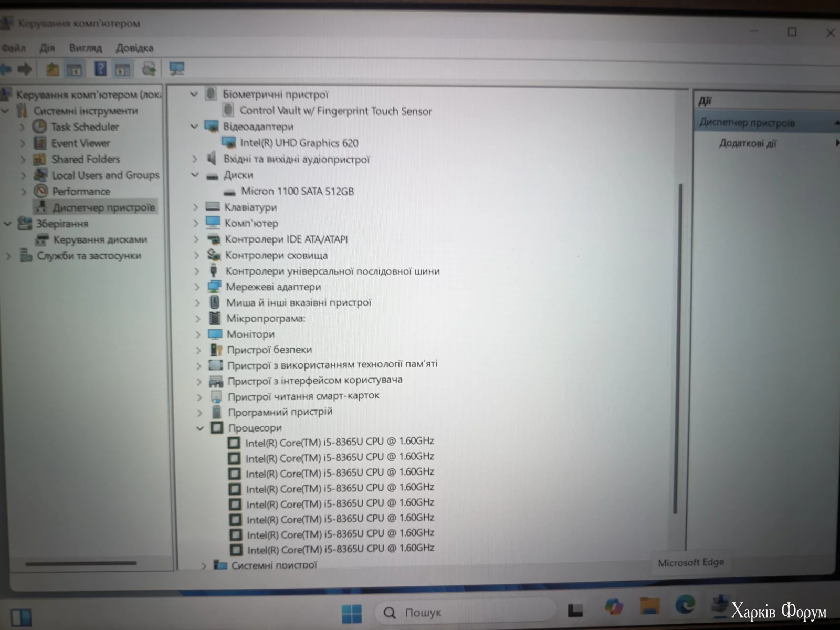Open the Довідка menu
The width and height of the screenshot is (840, 630).
(134, 48)
